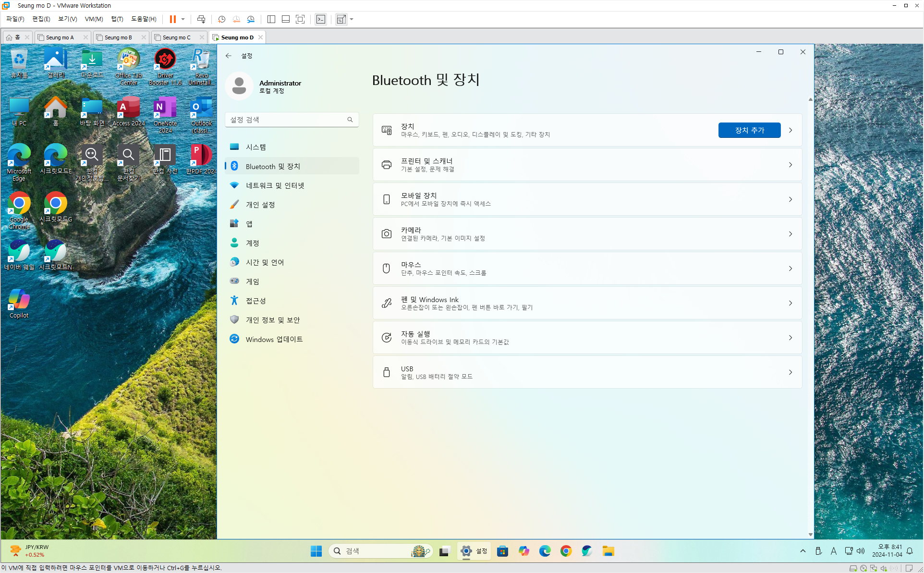
Task: Expand the USB settings row chevron
Action: pos(790,372)
